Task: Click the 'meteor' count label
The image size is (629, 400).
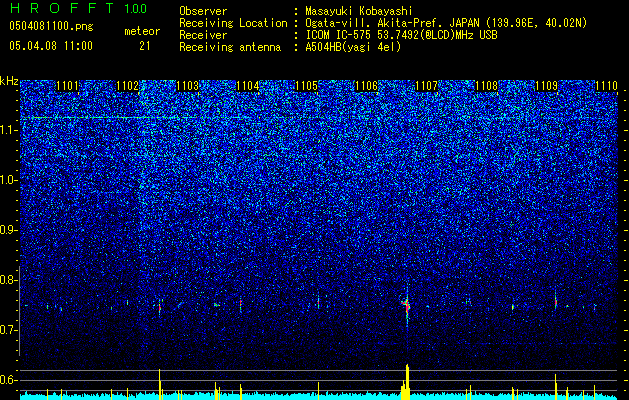Action: pyautogui.click(x=142, y=31)
